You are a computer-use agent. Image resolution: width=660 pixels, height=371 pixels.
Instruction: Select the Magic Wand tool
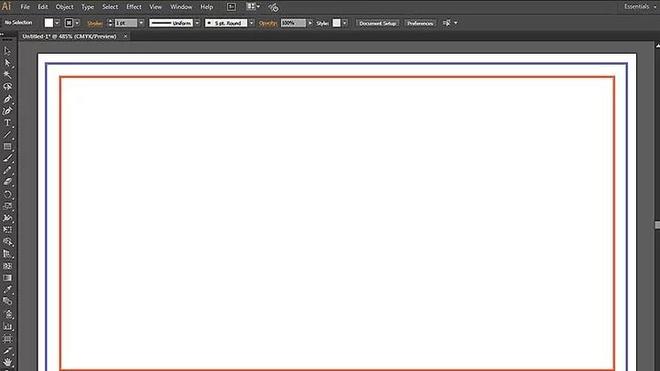[7, 75]
